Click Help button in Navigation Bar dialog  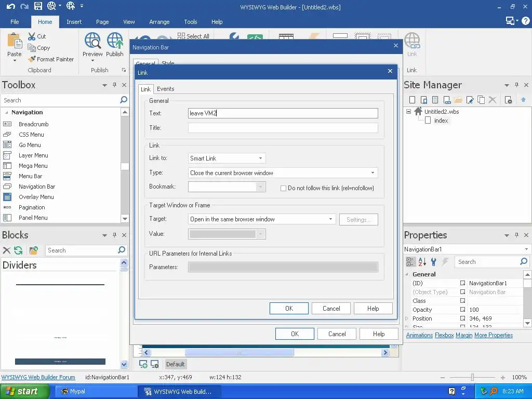[x=379, y=334]
